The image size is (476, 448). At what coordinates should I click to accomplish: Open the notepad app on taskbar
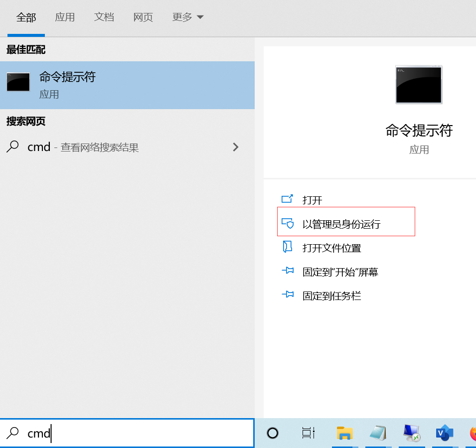click(x=378, y=433)
